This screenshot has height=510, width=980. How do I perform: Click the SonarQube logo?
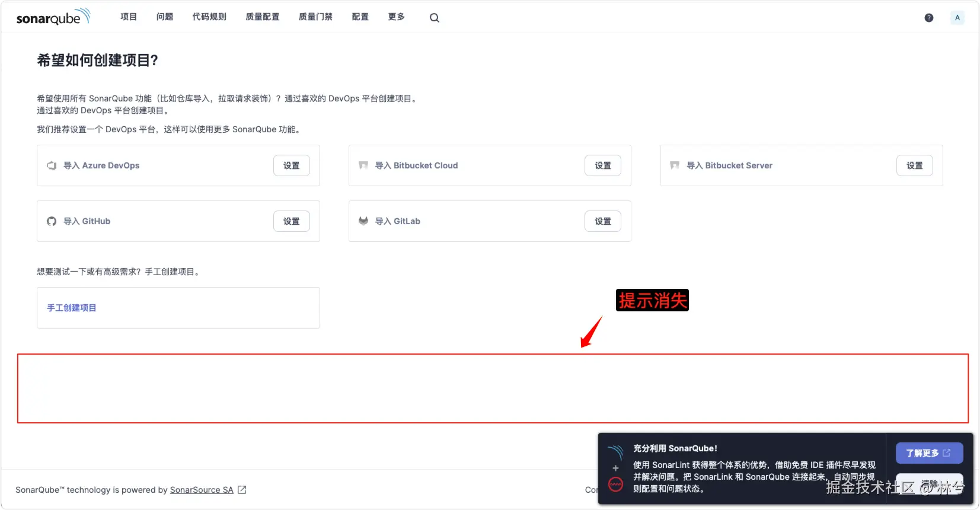click(x=53, y=17)
